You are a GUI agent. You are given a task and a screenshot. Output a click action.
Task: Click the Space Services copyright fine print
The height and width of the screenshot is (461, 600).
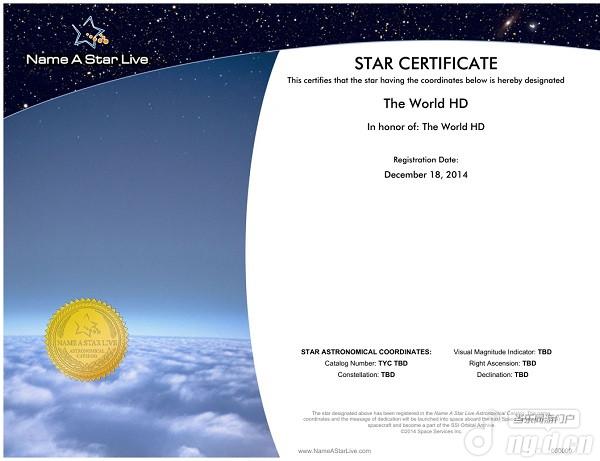tap(426, 430)
